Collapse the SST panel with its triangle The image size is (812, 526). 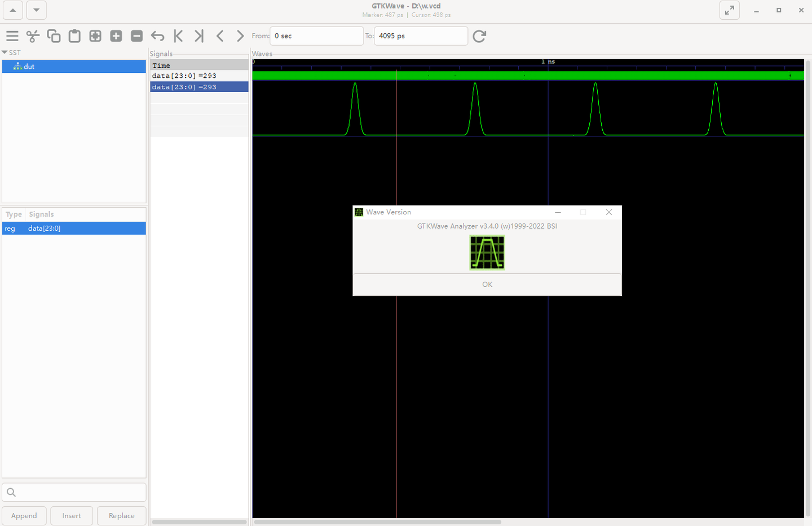[5, 52]
